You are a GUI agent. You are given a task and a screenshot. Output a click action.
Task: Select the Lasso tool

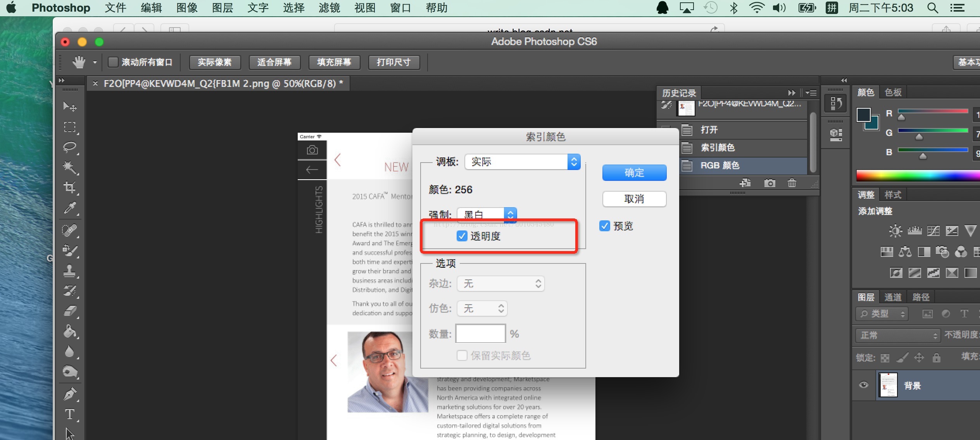tap(70, 147)
